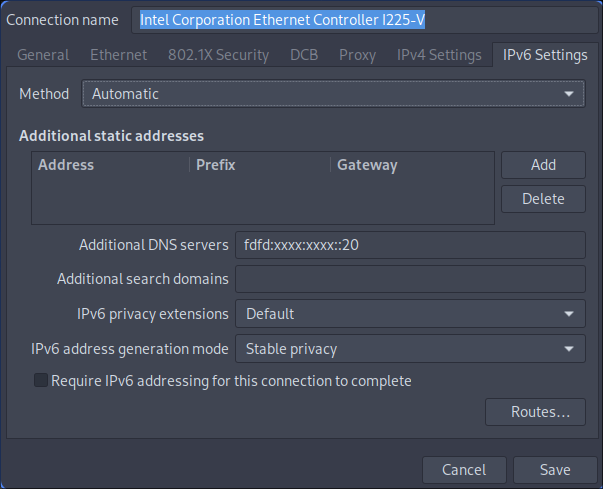
Task: Click the Additional search domains label
Action: point(143,279)
